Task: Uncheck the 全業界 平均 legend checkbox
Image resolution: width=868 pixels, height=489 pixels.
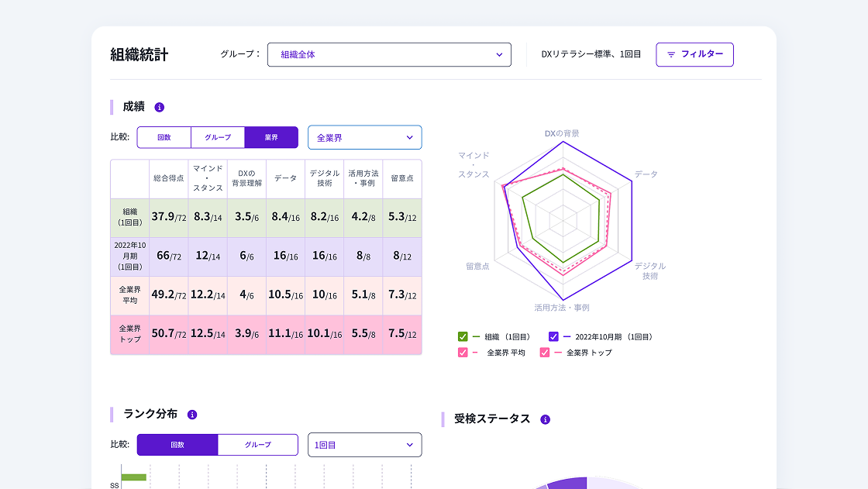Action: tap(463, 352)
